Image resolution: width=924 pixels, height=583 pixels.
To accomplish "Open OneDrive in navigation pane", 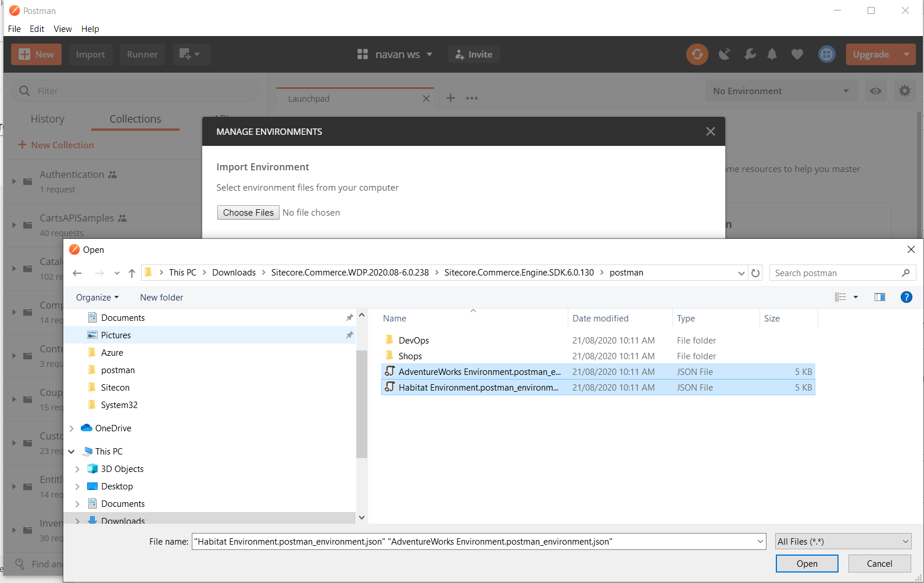I will click(x=113, y=428).
